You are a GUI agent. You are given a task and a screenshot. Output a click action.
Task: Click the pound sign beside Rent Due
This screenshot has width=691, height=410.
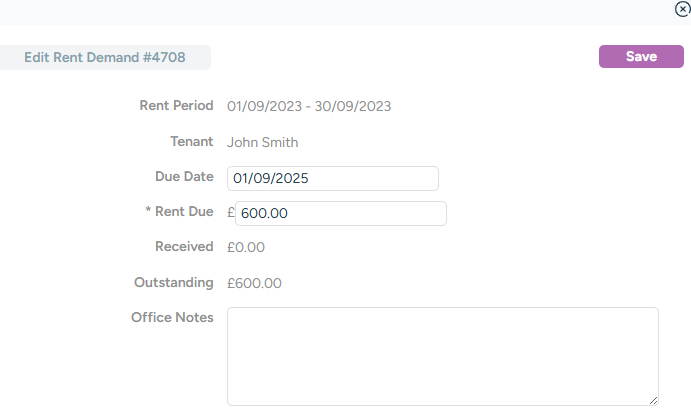coord(231,212)
